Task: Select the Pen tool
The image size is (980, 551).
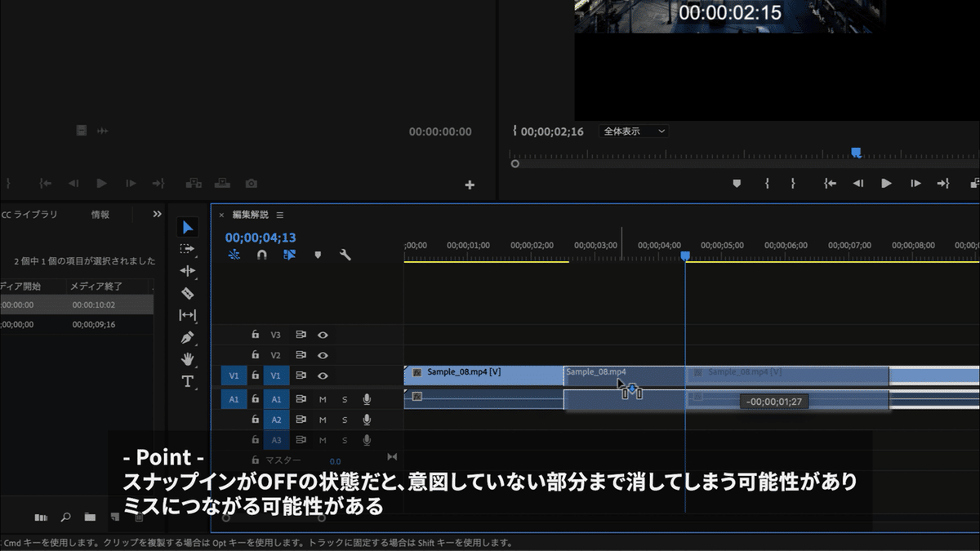Action: pyautogui.click(x=187, y=338)
